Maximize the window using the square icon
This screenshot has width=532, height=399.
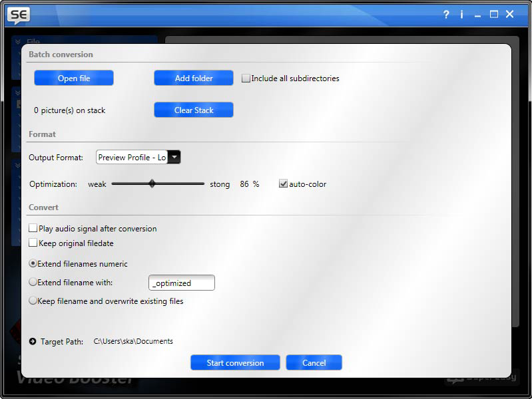pos(494,14)
